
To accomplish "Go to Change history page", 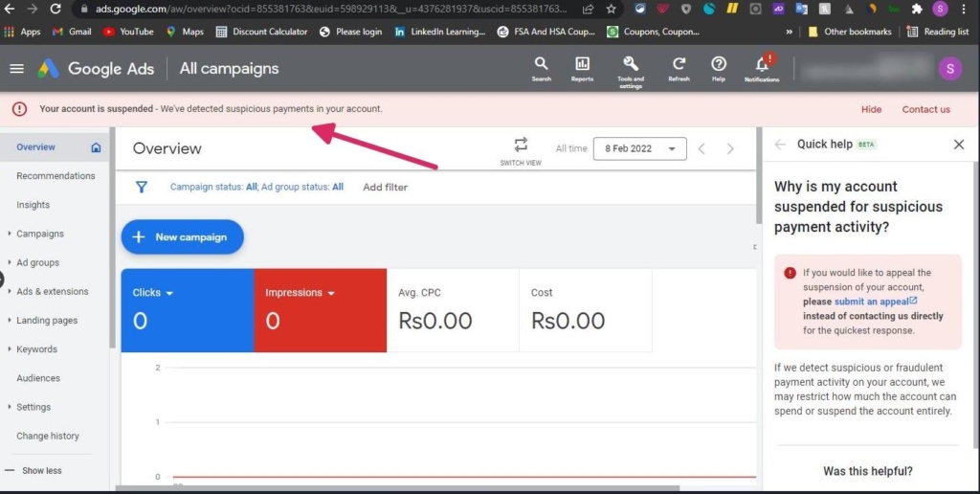I will coord(48,436).
